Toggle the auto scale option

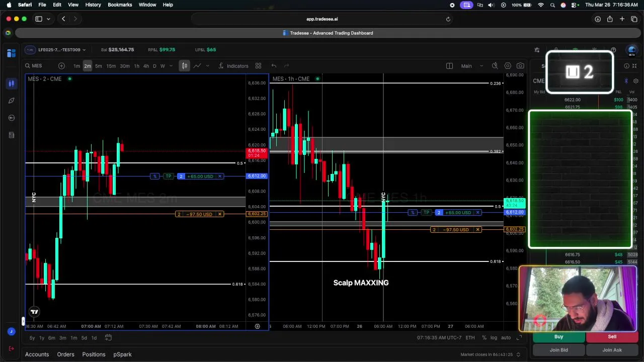pyautogui.click(x=506, y=338)
